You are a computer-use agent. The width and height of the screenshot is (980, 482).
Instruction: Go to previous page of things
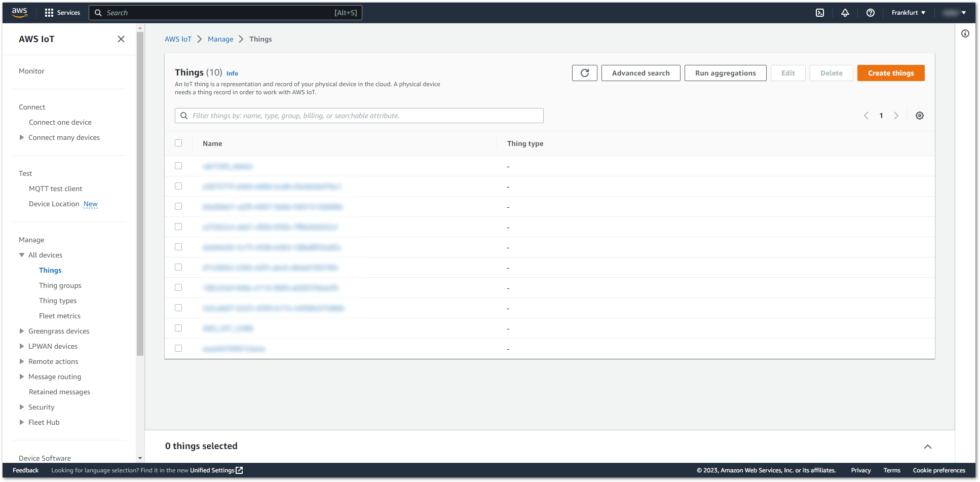[866, 116]
